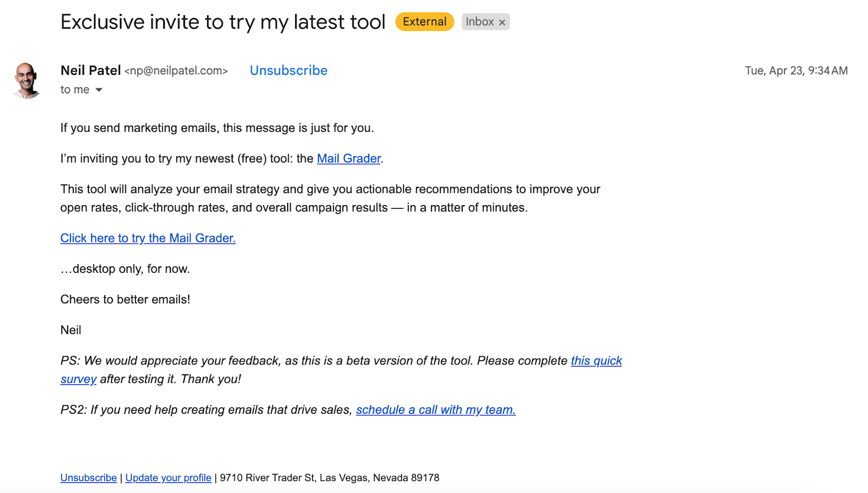
Task: Select the sender address np@neilpatel.com
Action: coord(176,71)
